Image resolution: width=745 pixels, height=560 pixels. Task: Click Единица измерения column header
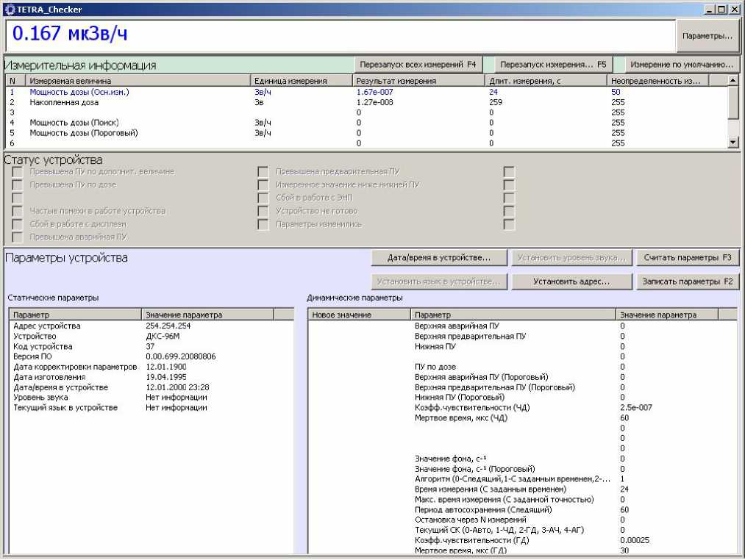302,81
